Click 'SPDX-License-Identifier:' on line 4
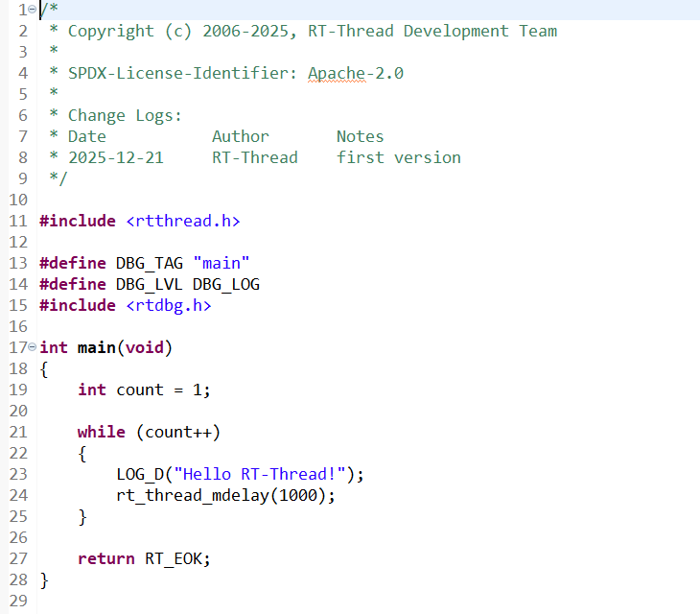Viewport: 700px width, 614px height. click(182, 73)
